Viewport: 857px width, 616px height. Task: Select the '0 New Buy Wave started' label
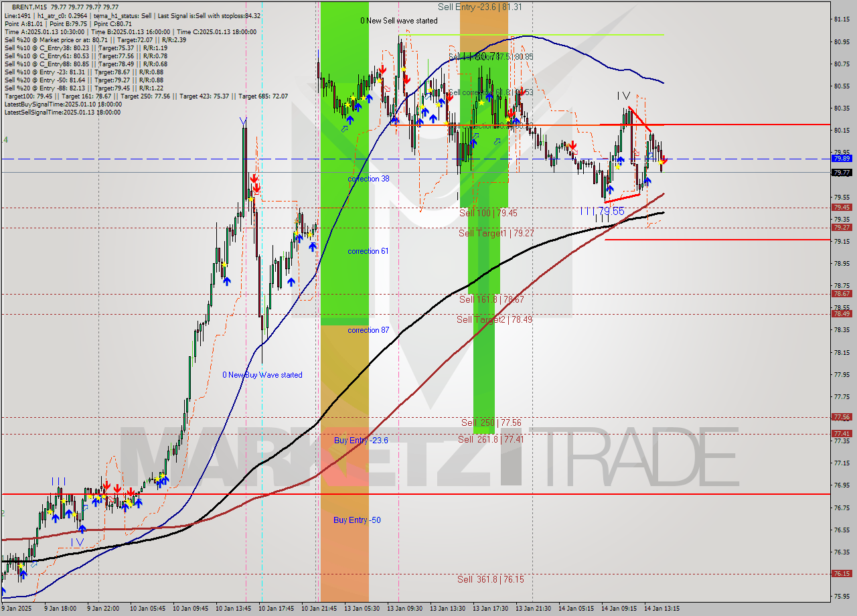coord(262,375)
